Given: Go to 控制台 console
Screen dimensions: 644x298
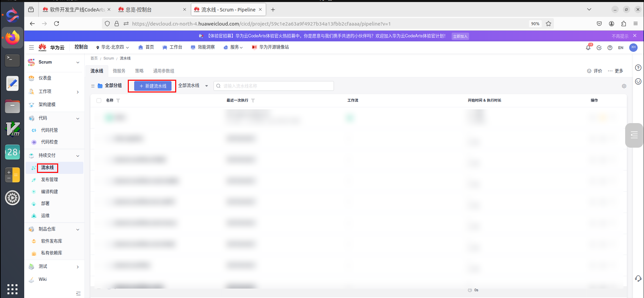Looking at the screenshot, I should (81, 47).
